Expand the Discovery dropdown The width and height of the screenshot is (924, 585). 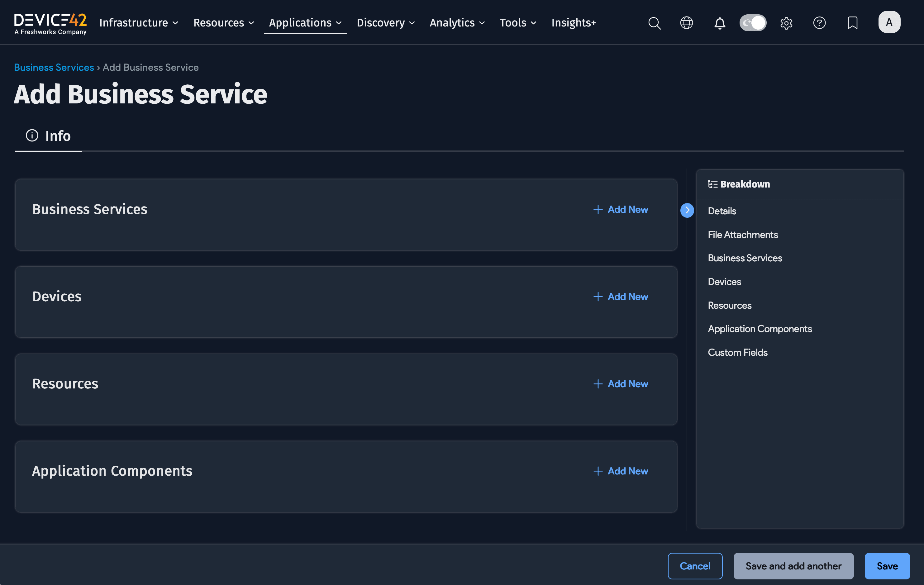386,23
